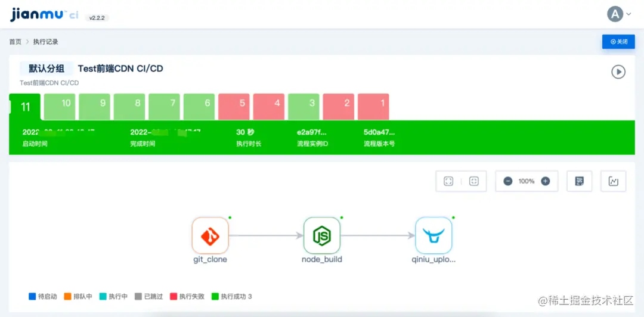Viewport: 644px width, 317px height.
Task: Click the 执行记录 breadcrumb
Action: coord(45,42)
